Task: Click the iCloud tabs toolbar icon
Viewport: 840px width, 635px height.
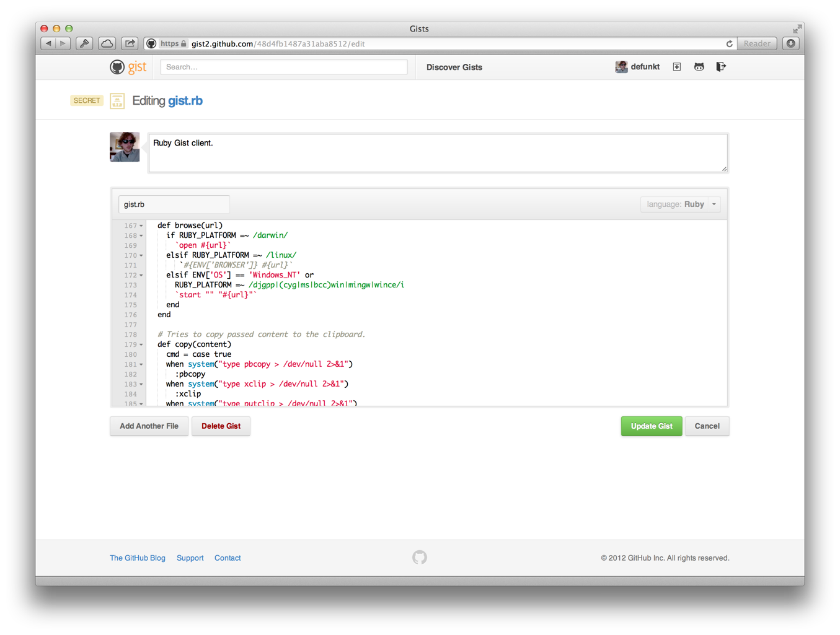Action: click(107, 43)
